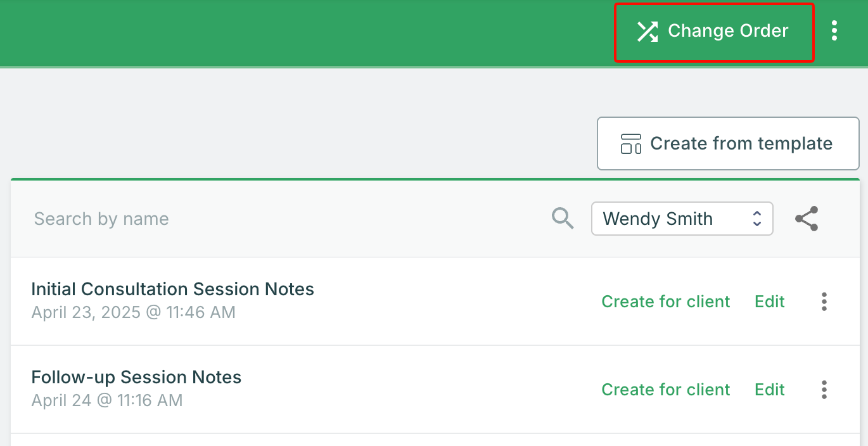Open Initial Consultation Session Notes
The width and height of the screenshot is (868, 446).
(x=172, y=290)
